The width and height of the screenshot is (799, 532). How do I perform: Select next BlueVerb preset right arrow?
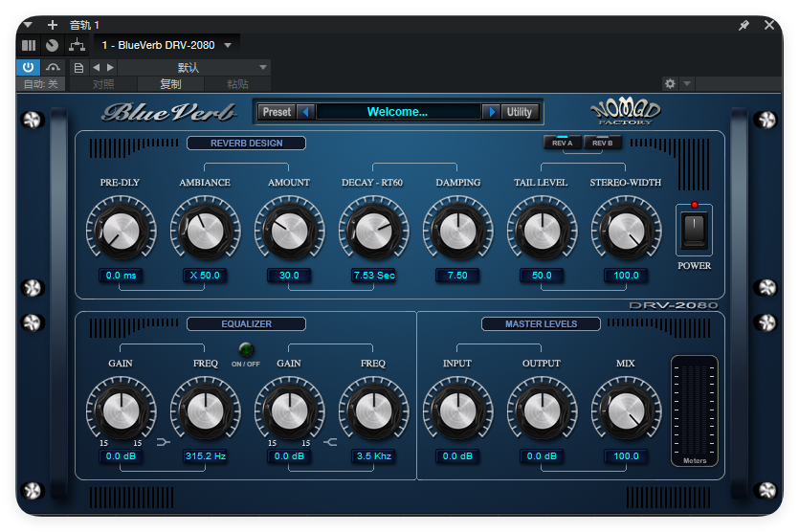[491, 112]
